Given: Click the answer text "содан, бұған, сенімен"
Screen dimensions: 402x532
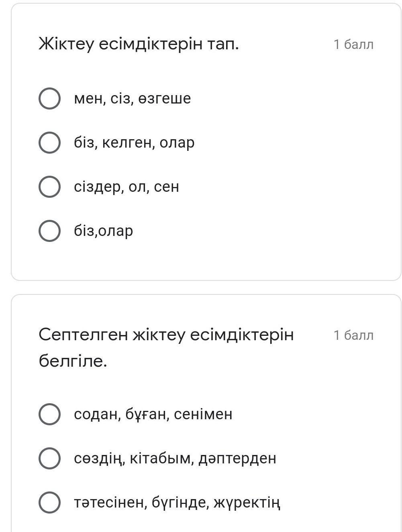Looking at the screenshot, I should pyautogui.click(x=153, y=414).
